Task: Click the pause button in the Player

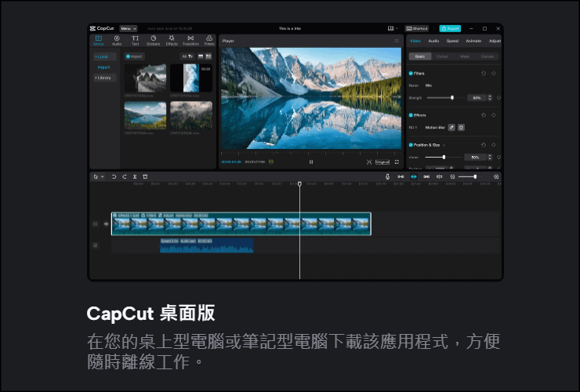Action: click(311, 162)
